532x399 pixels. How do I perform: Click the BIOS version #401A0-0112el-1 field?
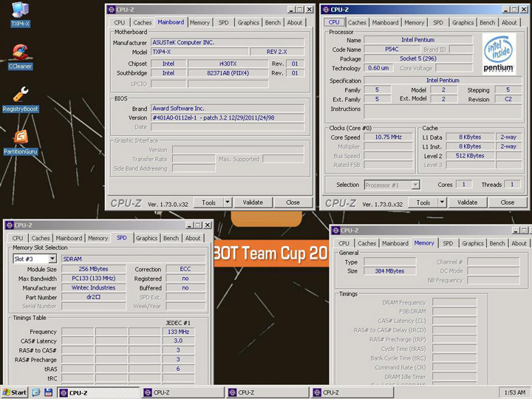pyautogui.click(x=228, y=117)
